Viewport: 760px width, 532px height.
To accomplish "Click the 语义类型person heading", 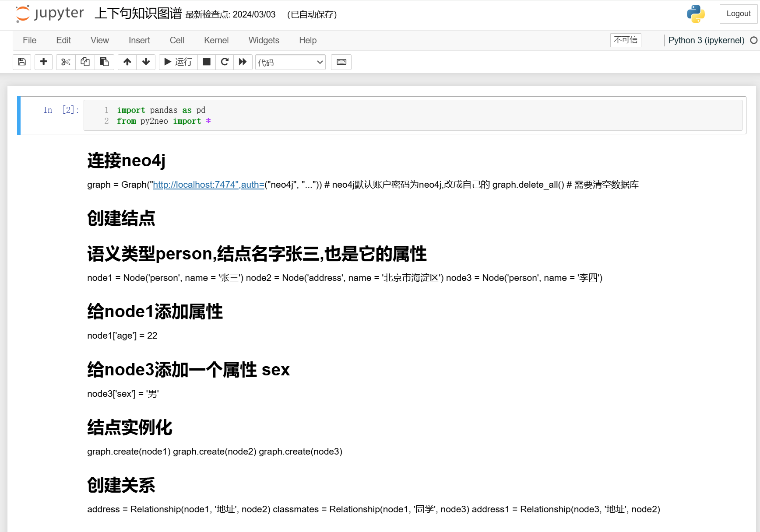I will coord(257,254).
